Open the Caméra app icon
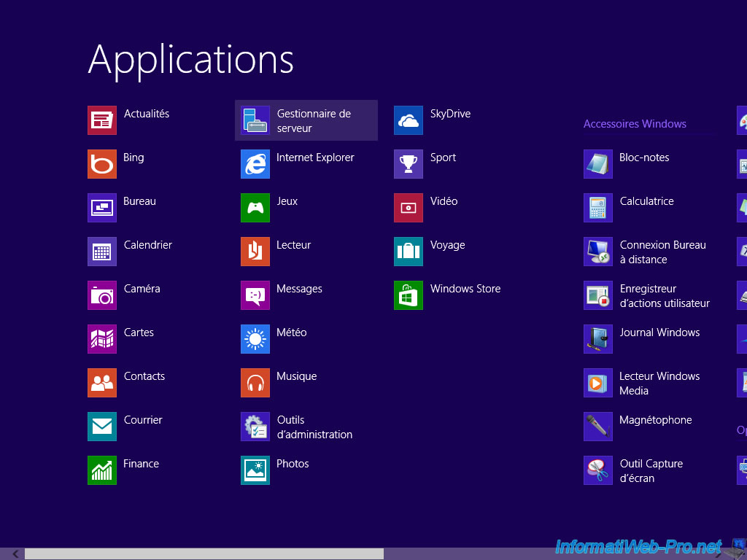The image size is (747, 560). tap(102, 295)
